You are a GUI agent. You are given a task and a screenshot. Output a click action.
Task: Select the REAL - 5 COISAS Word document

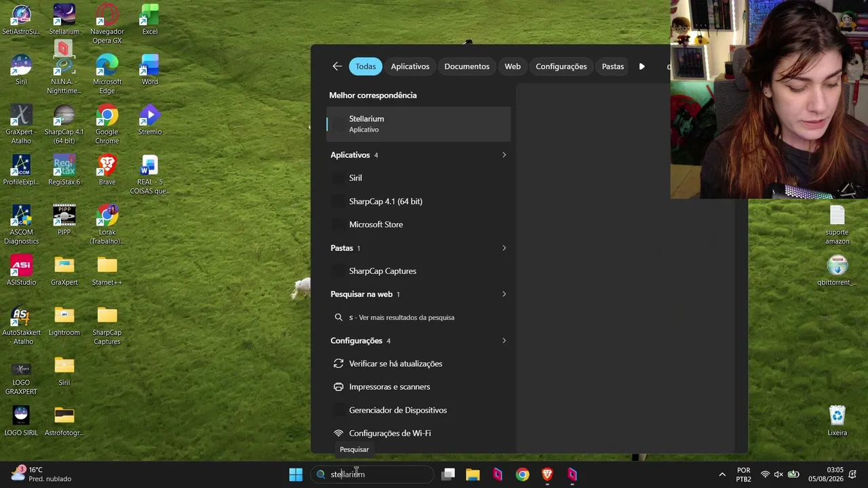[150, 175]
